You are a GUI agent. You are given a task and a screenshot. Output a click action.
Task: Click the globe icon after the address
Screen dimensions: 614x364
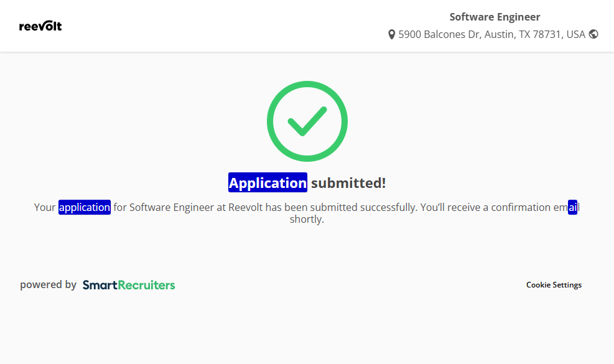coord(593,34)
